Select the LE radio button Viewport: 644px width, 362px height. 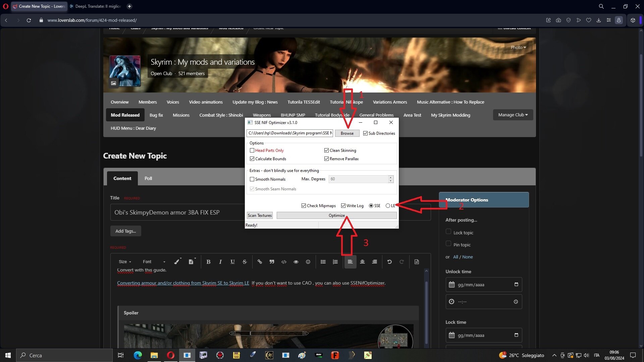point(388,206)
